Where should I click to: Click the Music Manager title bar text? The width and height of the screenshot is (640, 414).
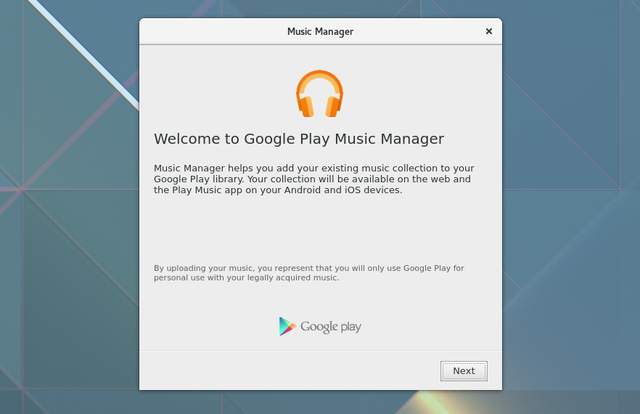click(x=320, y=31)
